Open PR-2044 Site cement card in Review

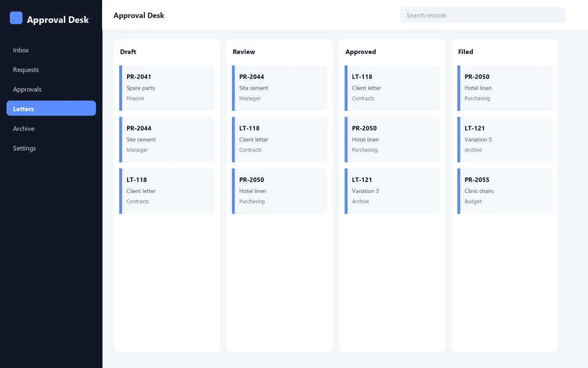click(279, 88)
